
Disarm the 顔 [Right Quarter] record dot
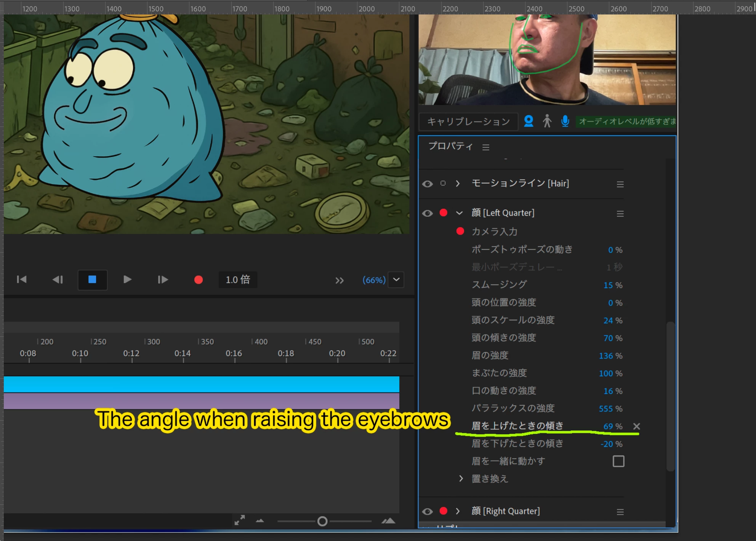(444, 511)
